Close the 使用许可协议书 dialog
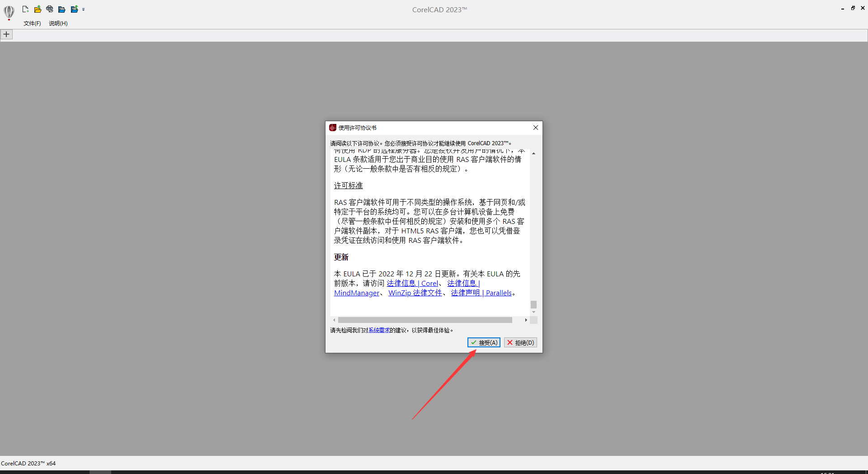This screenshot has height=474, width=868. 535,128
